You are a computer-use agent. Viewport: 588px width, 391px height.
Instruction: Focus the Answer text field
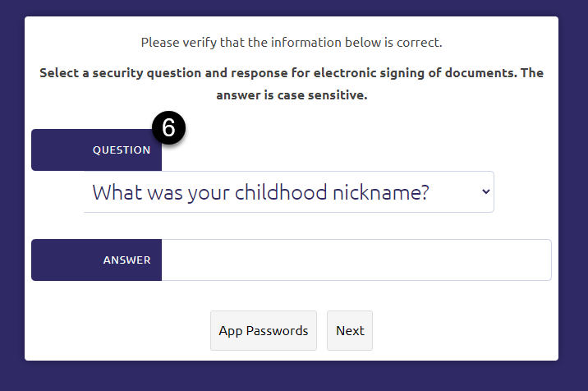[x=356, y=260]
